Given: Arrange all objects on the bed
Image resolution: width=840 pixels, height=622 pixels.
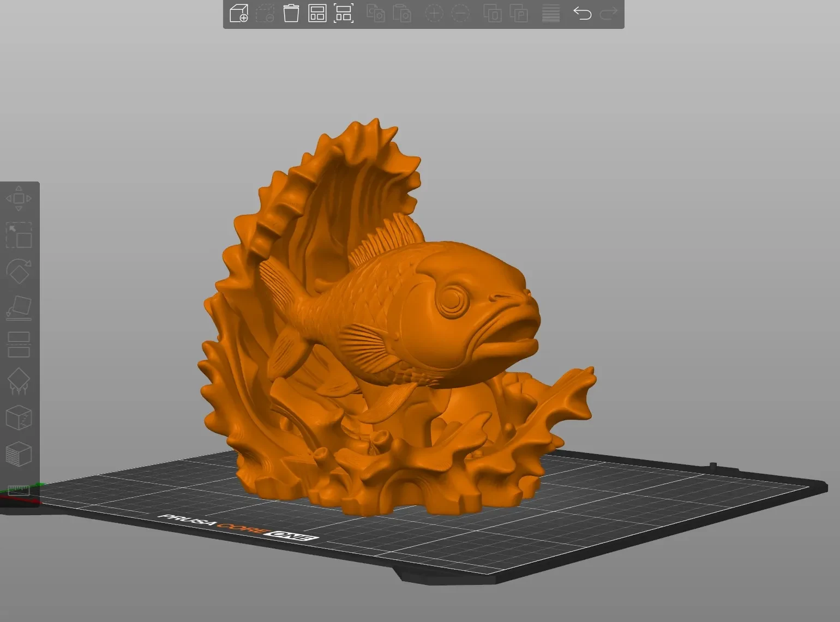Looking at the screenshot, I should 317,14.
